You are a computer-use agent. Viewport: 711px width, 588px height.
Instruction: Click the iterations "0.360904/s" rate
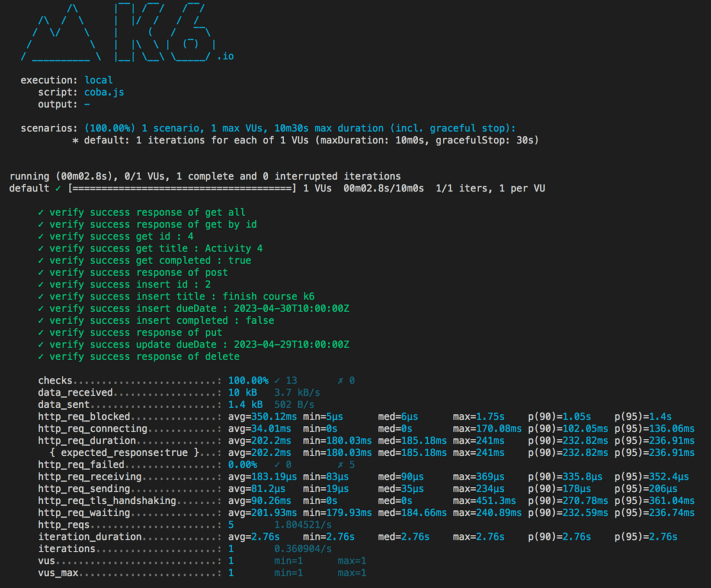coord(303,549)
